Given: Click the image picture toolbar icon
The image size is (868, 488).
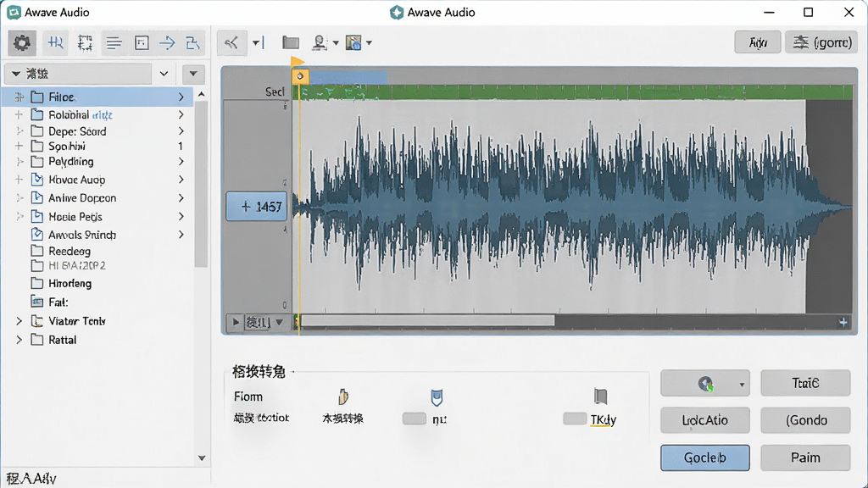Looking at the screenshot, I should pos(353,42).
